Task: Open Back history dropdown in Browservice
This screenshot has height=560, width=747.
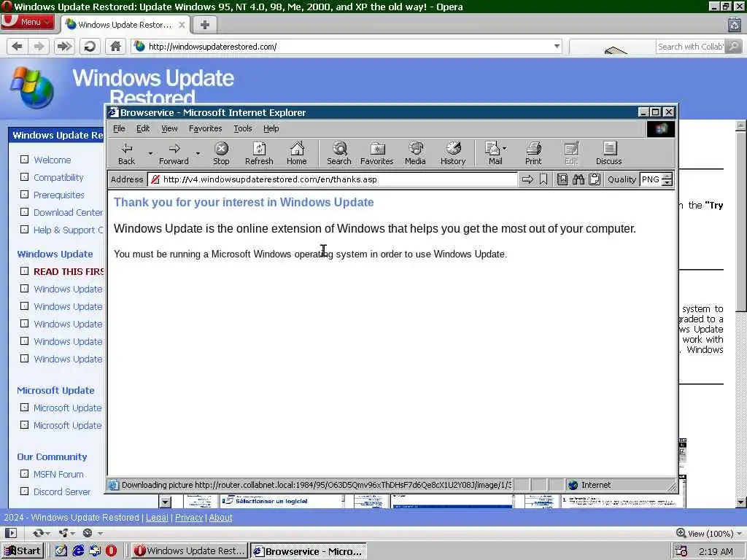Action: [150, 154]
